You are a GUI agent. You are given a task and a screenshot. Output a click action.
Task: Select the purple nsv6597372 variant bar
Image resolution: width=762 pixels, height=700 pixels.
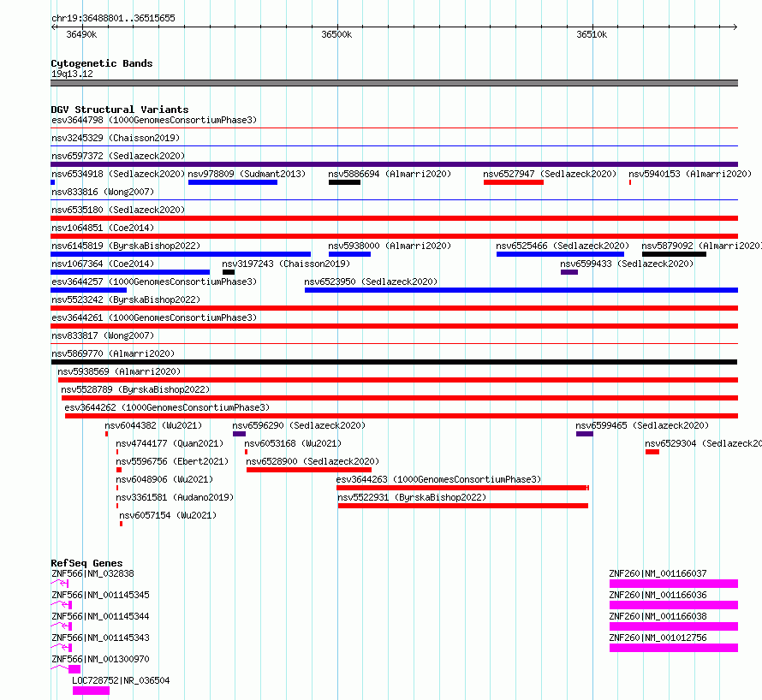[394, 164]
